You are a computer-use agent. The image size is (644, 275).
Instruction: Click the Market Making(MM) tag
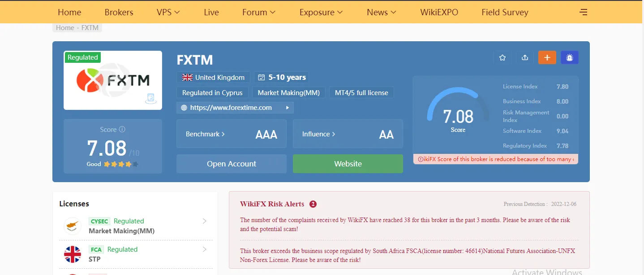point(289,93)
